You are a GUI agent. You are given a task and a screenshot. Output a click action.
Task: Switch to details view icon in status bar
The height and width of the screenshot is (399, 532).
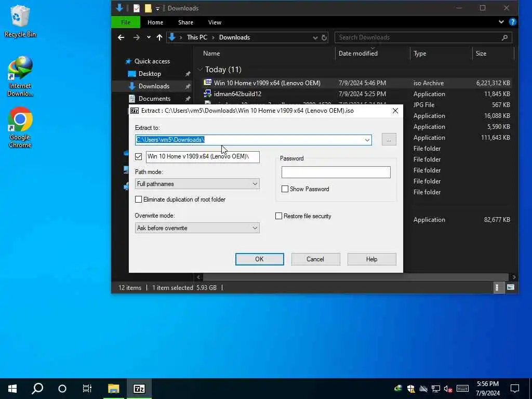coord(497,287)
